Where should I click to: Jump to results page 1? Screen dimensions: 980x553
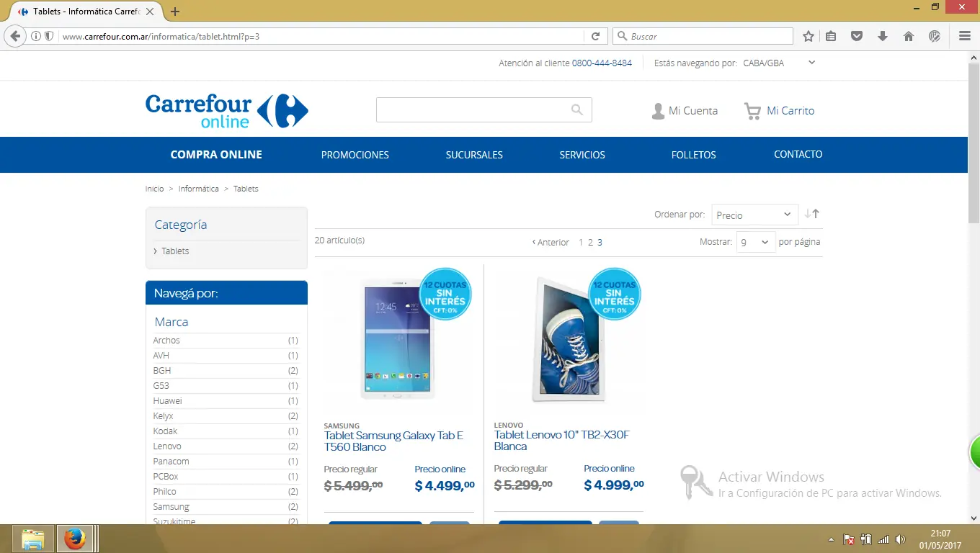pos(581,243)
